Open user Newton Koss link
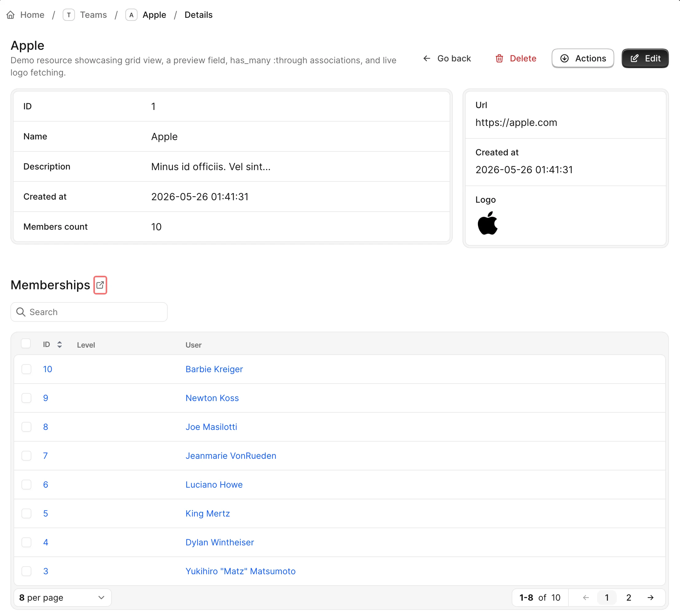 [x=212, y=398]
